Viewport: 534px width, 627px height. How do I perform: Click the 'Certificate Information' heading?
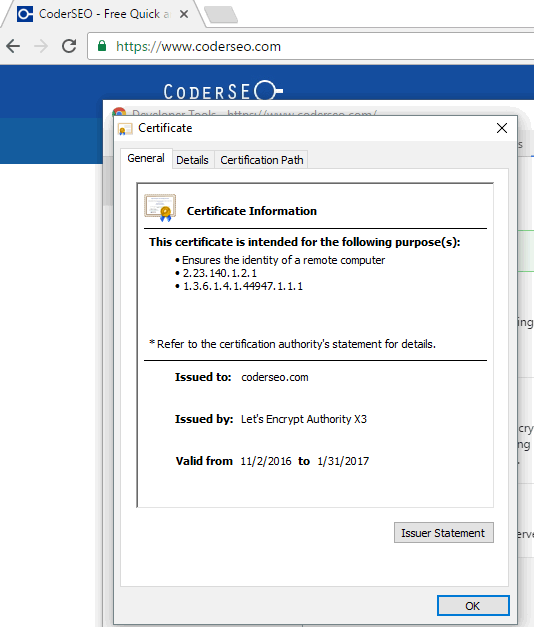[252, 211]
